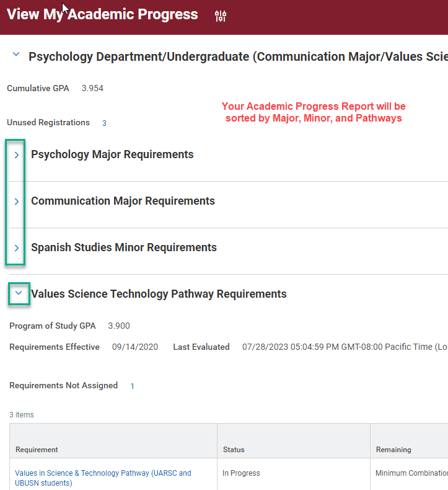Image resolution: width=448 pixels, height=490 pixels.
Task: Expand Spanish Studies Minor Requirements chevron
Action: (x=17, y=248)
